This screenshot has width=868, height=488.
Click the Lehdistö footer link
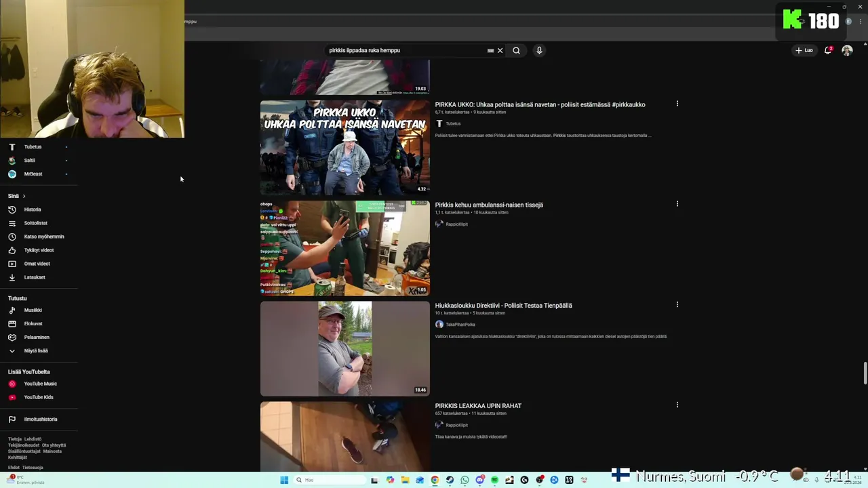coord(33,439)
